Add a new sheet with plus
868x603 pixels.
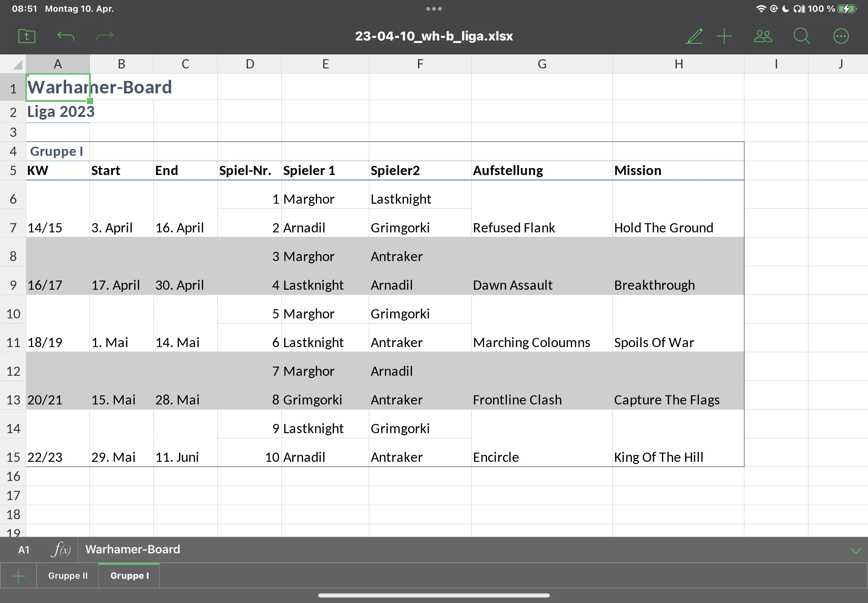(x=18, y=576)
